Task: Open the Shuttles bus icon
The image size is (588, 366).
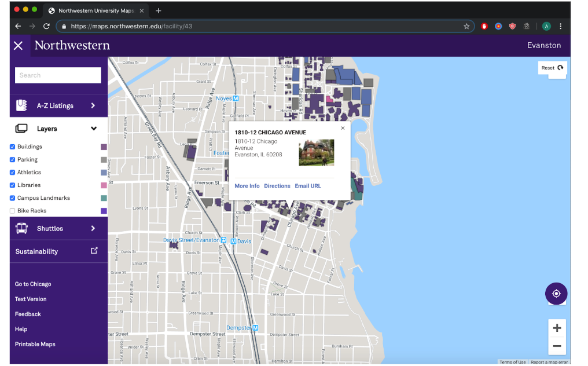Action: tap(21, 228)
